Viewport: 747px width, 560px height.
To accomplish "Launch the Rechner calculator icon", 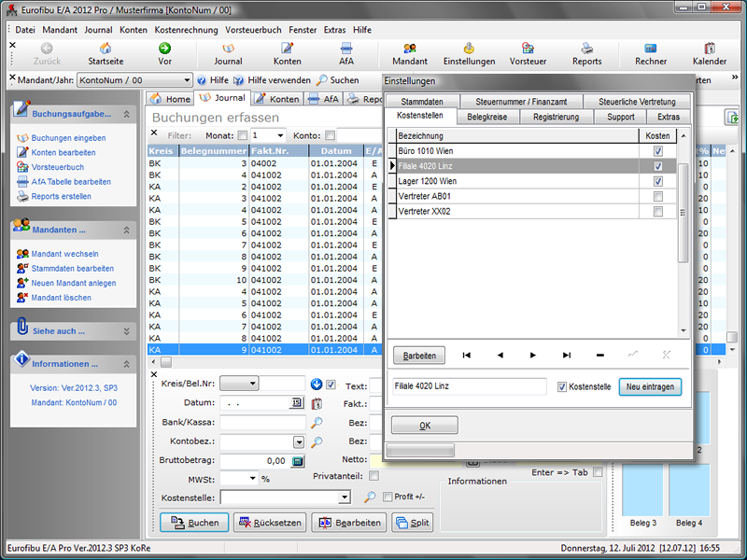I will (x=651, y=49).
